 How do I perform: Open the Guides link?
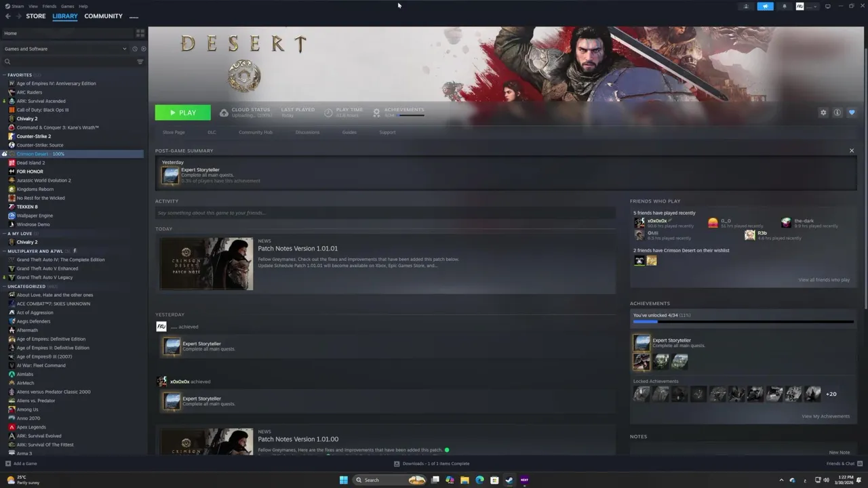[x=349, y=132]
